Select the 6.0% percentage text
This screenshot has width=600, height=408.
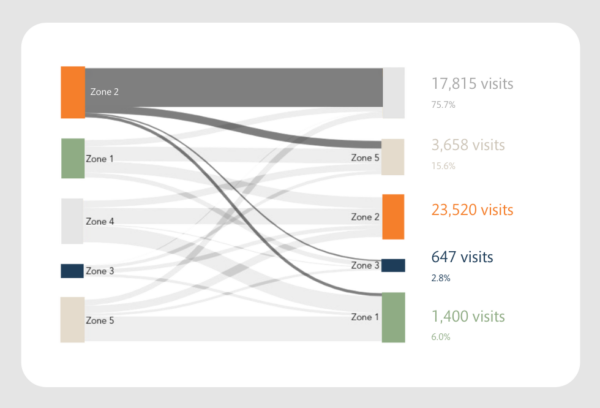click(440, 337)
